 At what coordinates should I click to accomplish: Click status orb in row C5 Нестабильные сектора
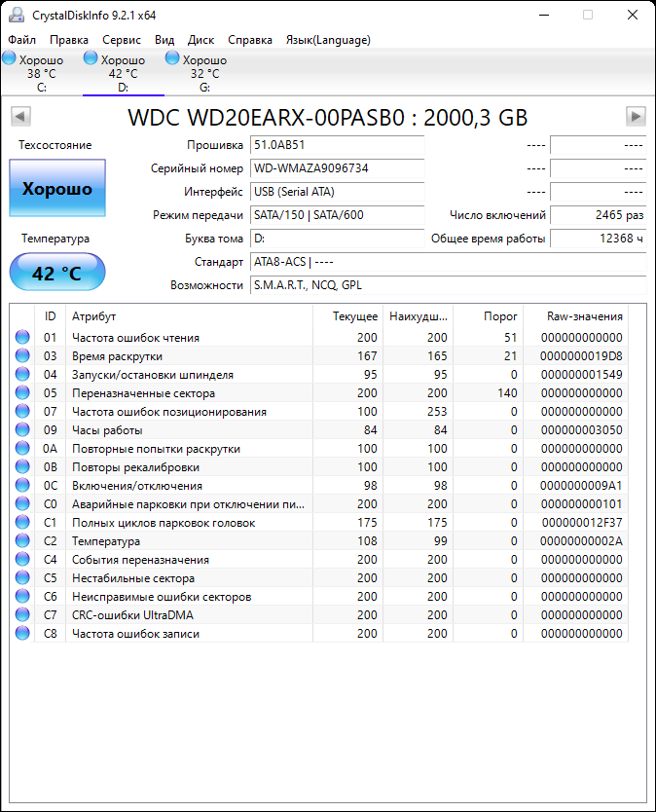click(22, 577)
